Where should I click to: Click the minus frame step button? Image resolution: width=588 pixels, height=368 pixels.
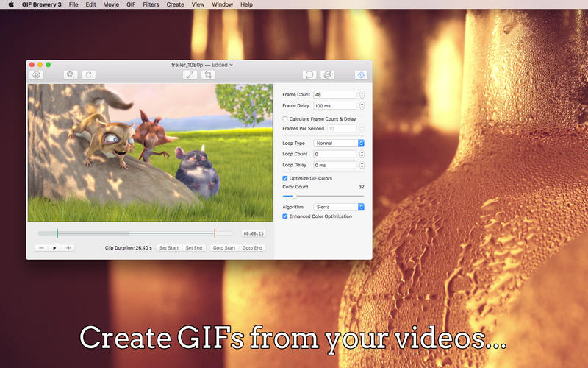[42, 248]
